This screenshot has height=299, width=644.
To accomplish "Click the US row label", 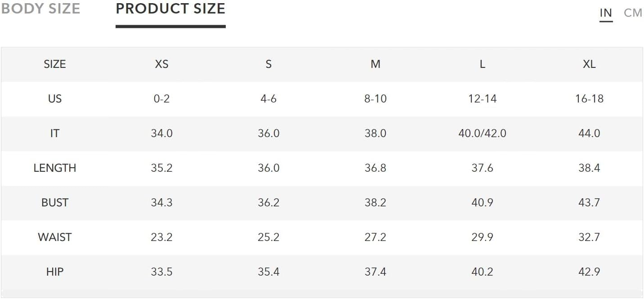I will [x=55, y=99].
